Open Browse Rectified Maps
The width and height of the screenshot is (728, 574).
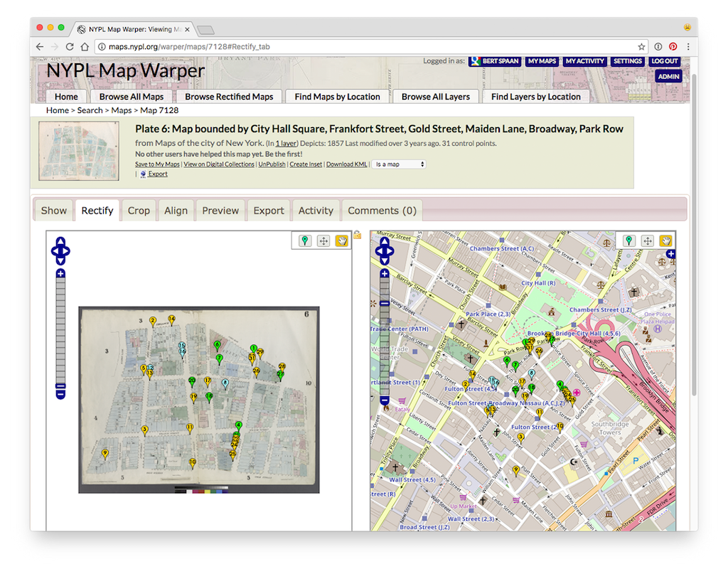click(229, 97)
